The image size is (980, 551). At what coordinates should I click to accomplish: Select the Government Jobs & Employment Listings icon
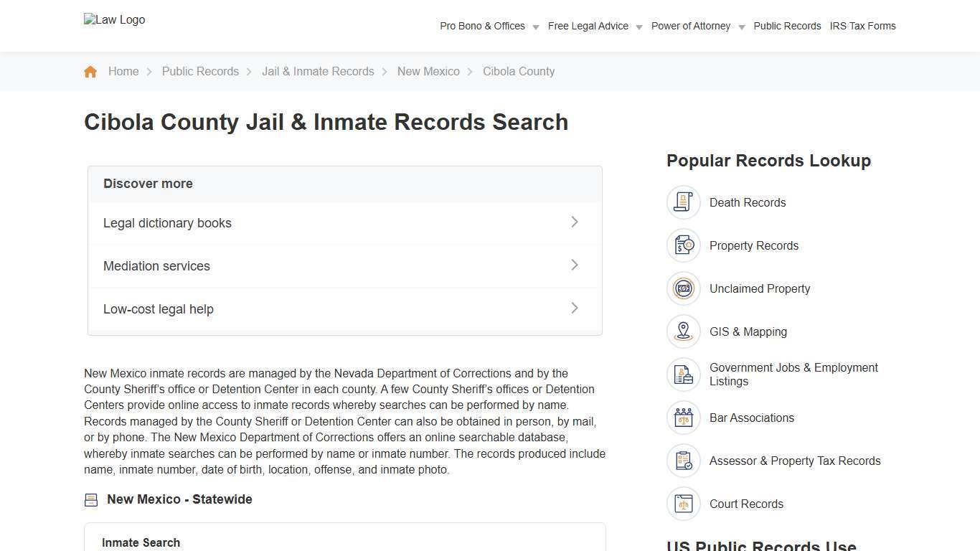tap(683, 374)
